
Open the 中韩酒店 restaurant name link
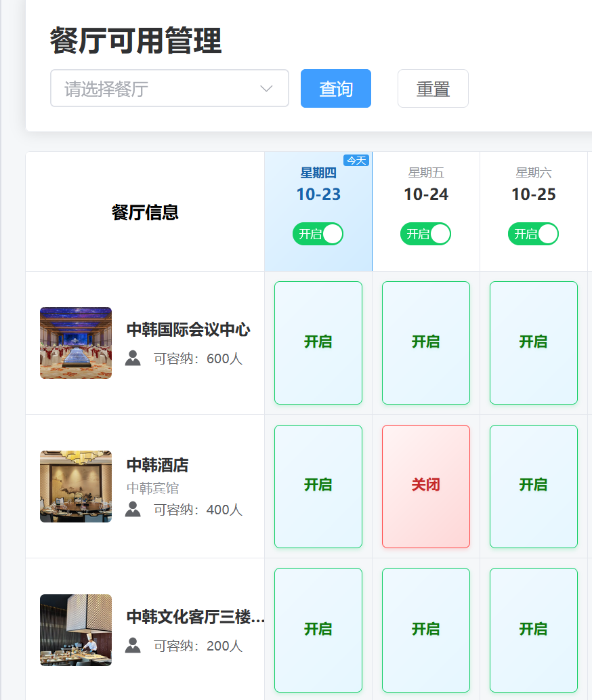pyautogui.click(x=158, y=466)
